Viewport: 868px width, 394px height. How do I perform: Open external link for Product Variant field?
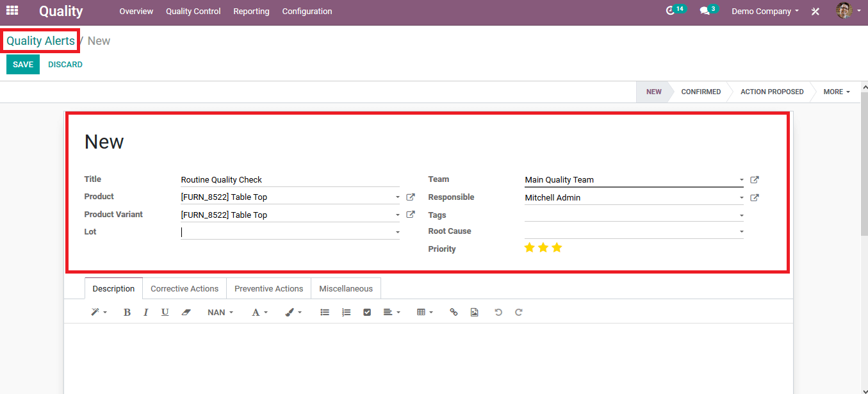pyautogui.click(x=411, y=215)
